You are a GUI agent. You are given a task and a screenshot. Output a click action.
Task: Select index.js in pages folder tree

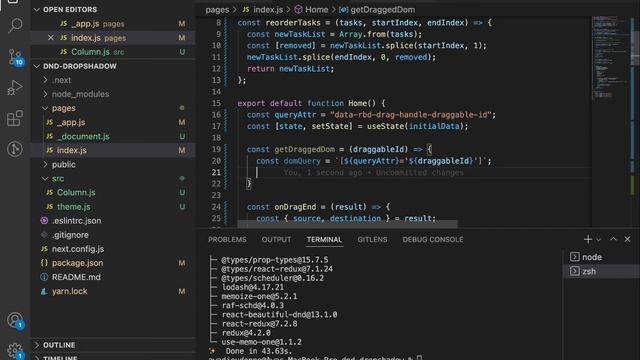pyautogui.click(x=113, y=150)
